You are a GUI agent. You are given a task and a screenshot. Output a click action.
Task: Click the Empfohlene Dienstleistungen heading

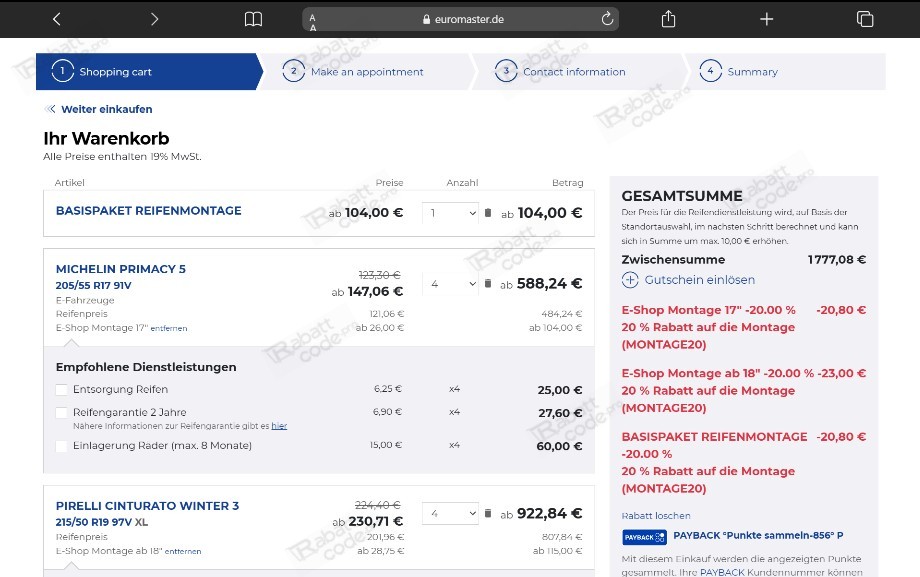pyautogui.click(x=146, y=367)
